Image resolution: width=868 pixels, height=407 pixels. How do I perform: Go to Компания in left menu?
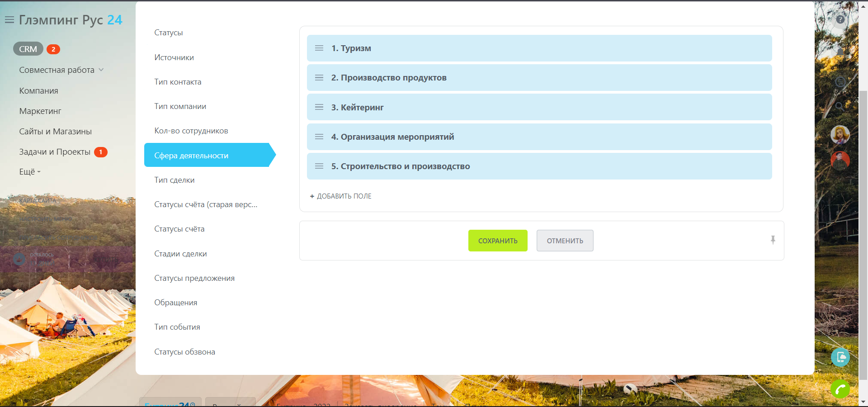[38, 91]
